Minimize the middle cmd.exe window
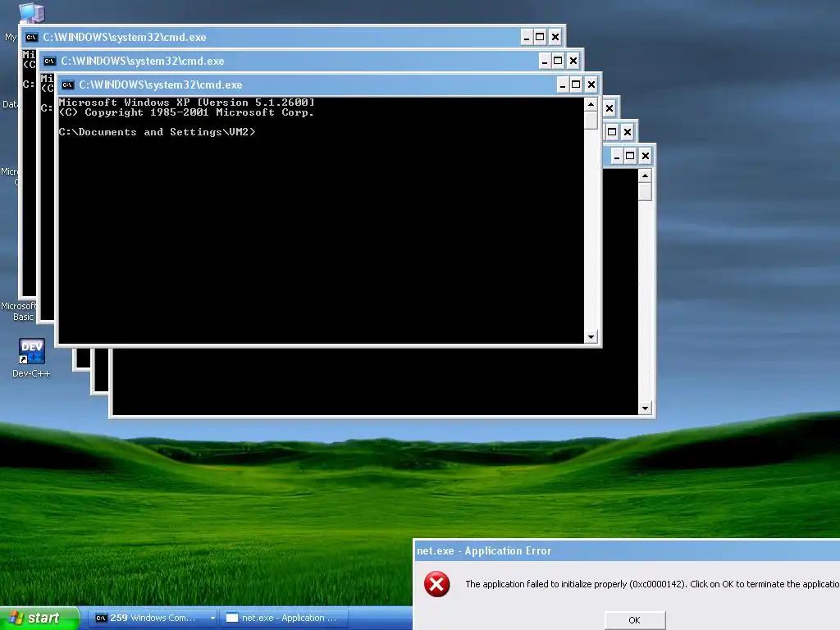The height and width of the screenshot is (630, 840). (x=545, y=61)
